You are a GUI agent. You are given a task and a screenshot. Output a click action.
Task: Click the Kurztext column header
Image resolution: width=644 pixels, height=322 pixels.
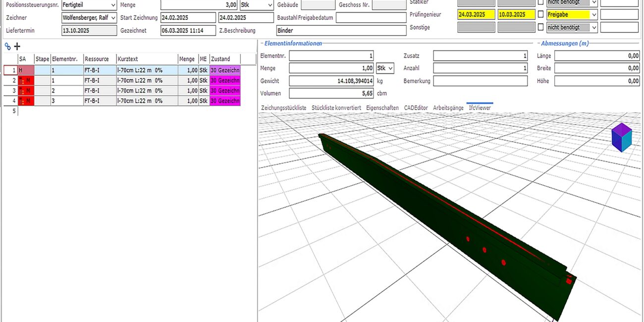(147, 59)
